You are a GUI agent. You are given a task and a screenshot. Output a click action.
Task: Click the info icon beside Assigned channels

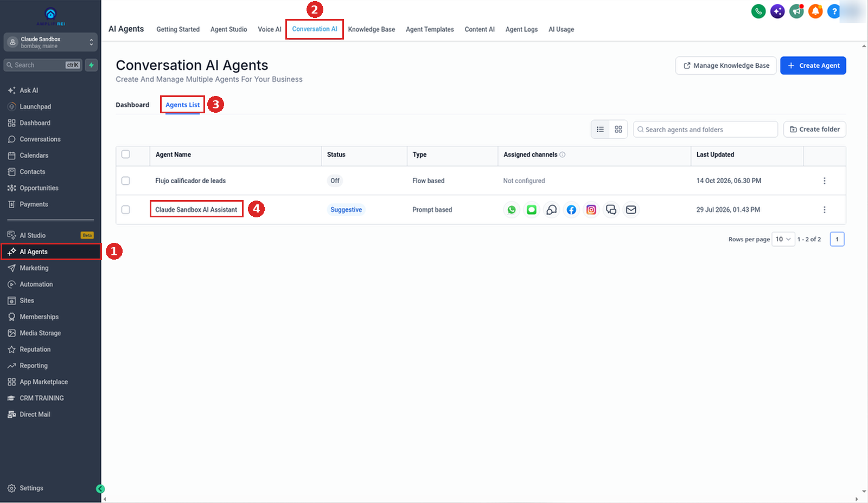pyautogui.click(x=563, y=154)
